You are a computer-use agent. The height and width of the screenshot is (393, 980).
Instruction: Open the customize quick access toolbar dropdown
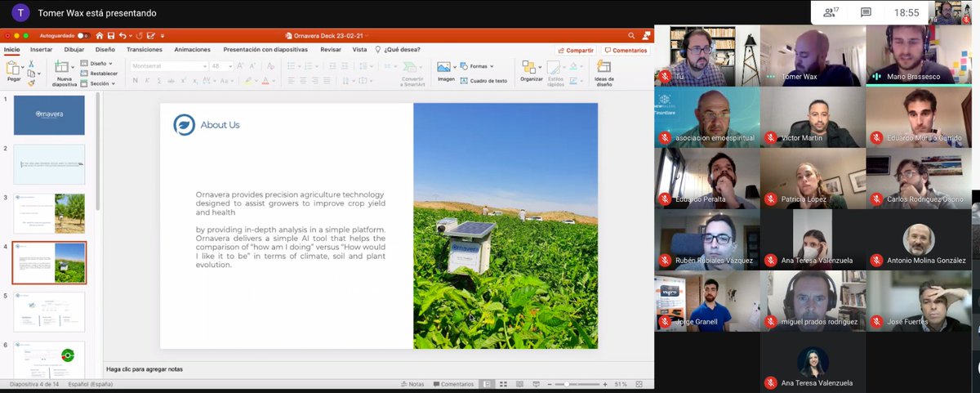[x=162, y=35]
